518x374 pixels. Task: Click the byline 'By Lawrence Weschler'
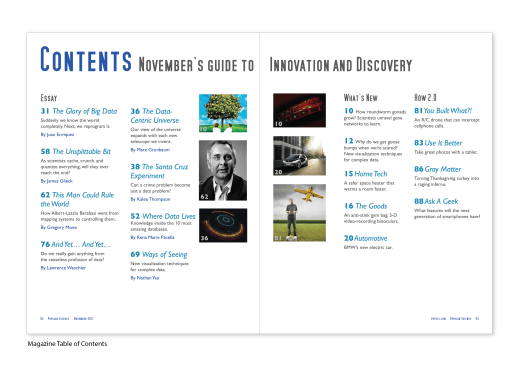(x=63, y=268)
